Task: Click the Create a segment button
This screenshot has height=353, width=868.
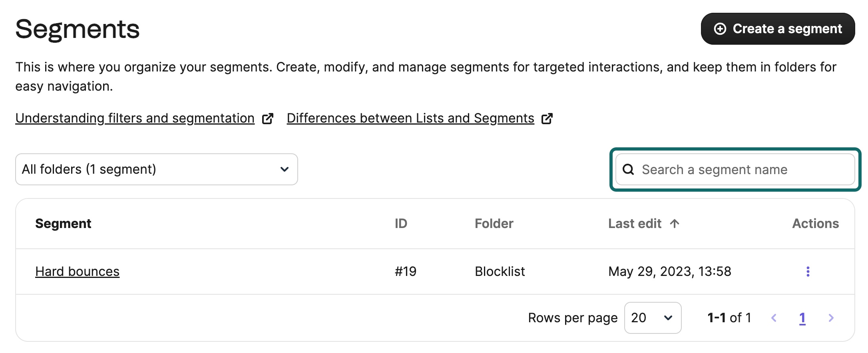Action: [777, 29]
